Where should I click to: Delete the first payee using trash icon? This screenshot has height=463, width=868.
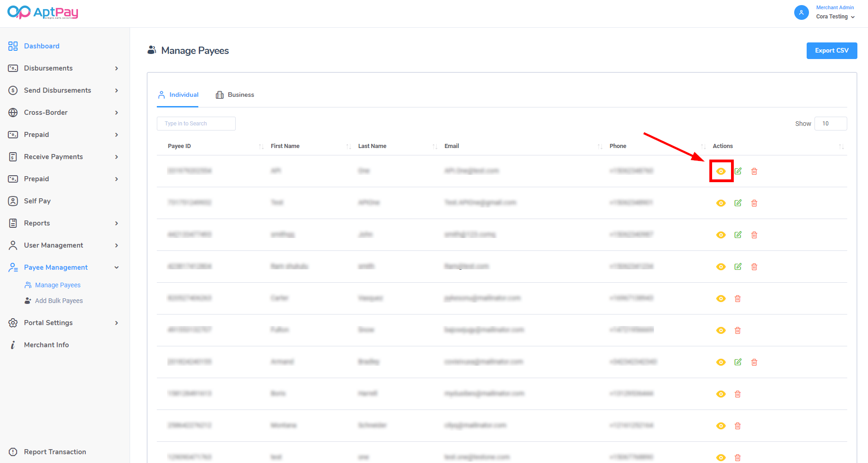(x=754, y=171)
